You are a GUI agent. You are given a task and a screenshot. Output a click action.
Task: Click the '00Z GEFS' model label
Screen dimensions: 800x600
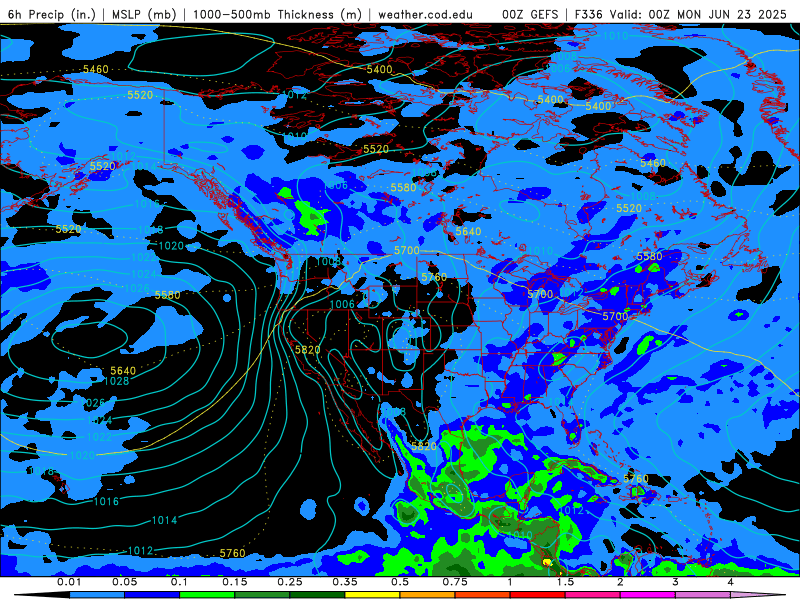tap(530, 14)
